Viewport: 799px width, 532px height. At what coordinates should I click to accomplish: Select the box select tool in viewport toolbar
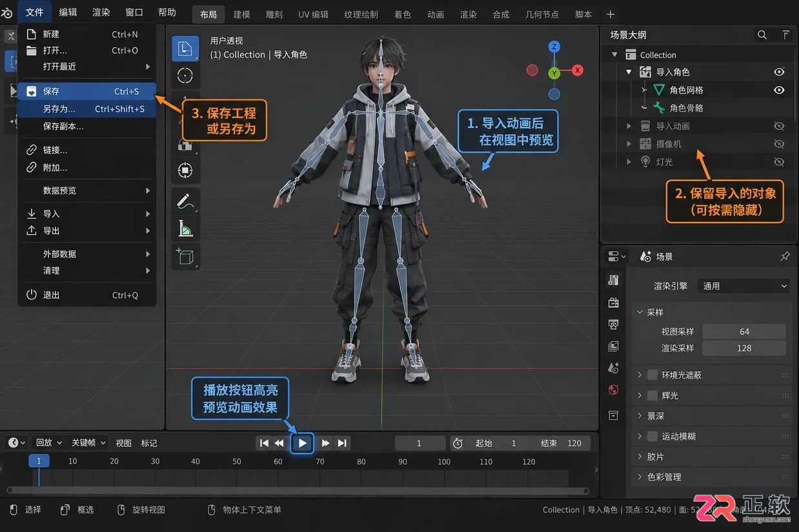click(x=185, y=48)
